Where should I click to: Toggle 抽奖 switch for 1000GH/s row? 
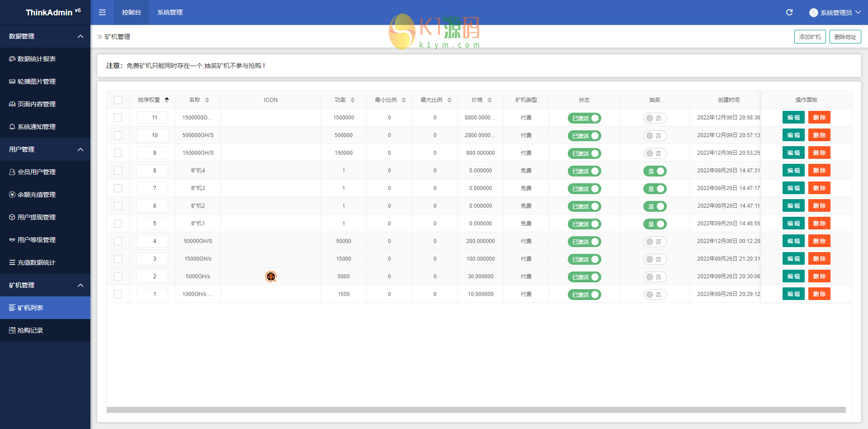point(655,295)
